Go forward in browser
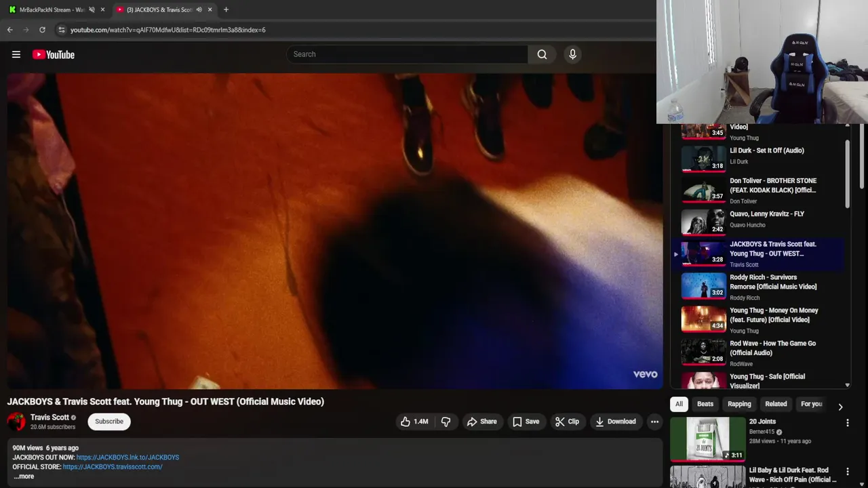 coord(26,30)
